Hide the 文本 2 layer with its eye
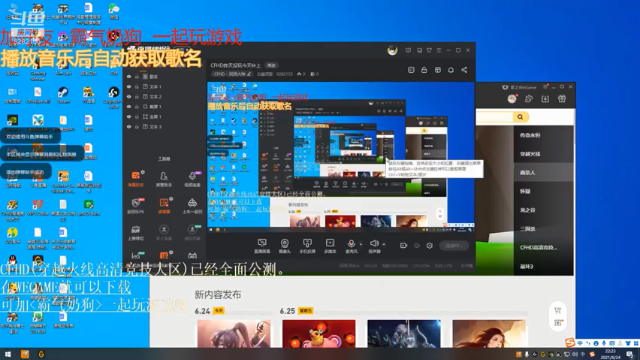 coord(129,97)
